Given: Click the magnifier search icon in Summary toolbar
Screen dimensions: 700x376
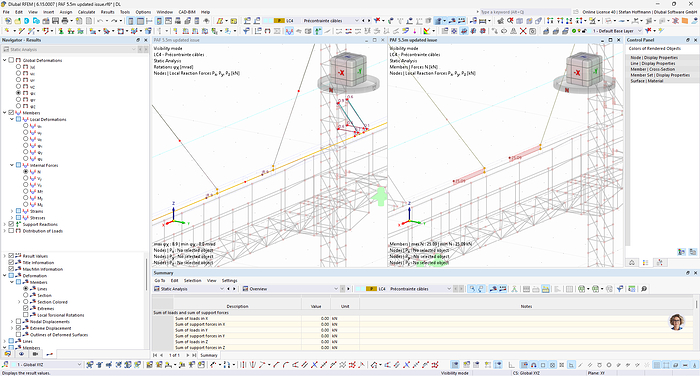Looking at the screenshot, I should (644, 289).
